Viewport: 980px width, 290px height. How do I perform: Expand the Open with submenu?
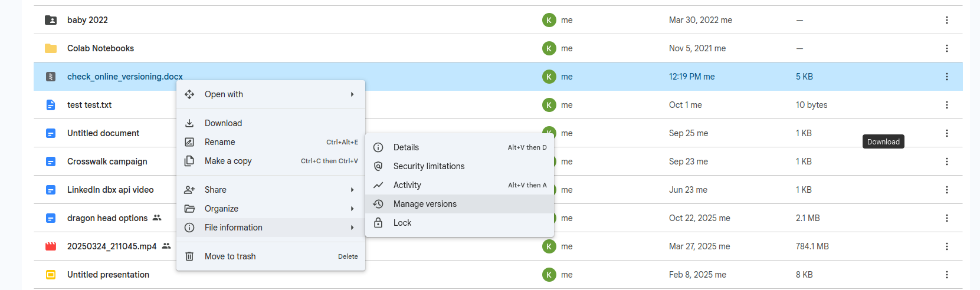click(271, 94)
